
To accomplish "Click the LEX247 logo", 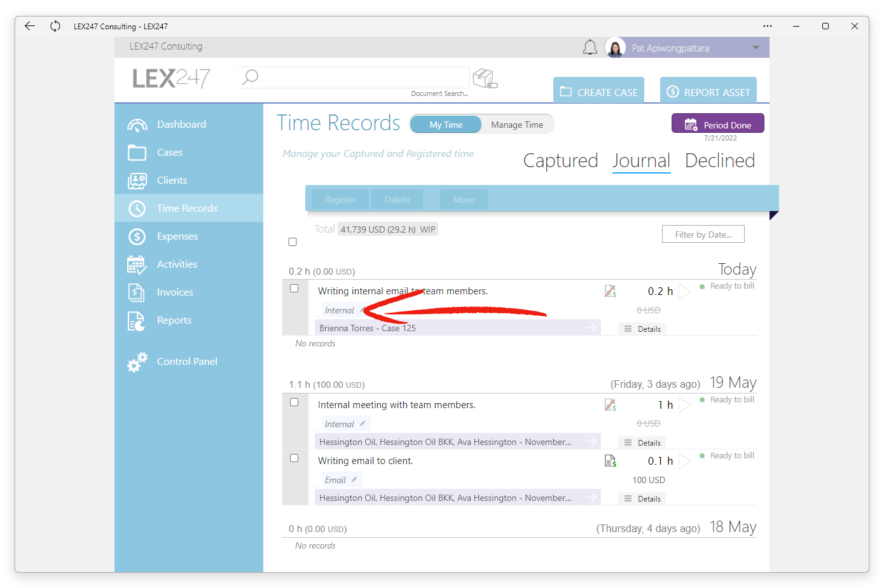I will click(x=171, y=78).
